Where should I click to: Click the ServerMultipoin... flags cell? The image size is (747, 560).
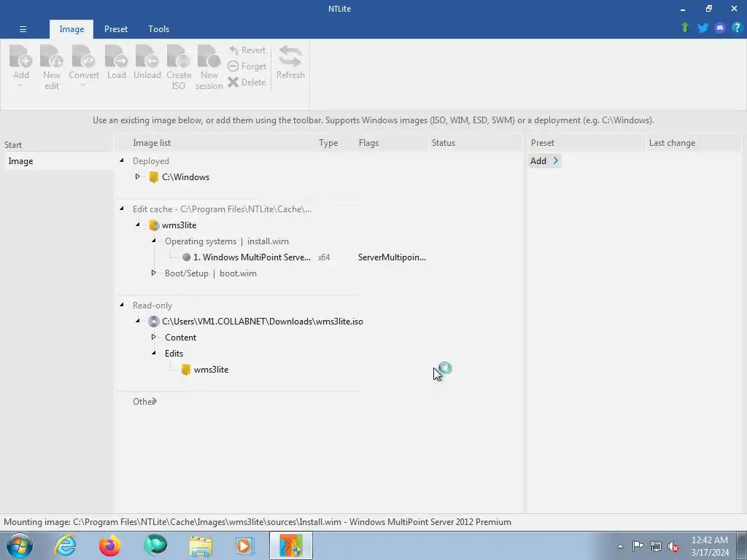(x=392, y=257)
